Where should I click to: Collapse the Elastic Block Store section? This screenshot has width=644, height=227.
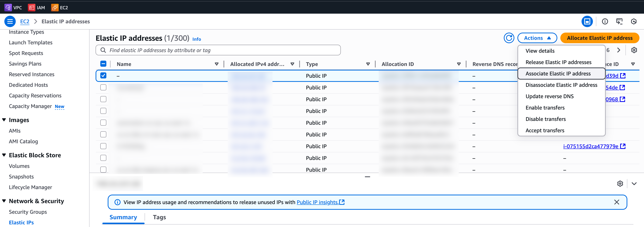click(4, 155)
